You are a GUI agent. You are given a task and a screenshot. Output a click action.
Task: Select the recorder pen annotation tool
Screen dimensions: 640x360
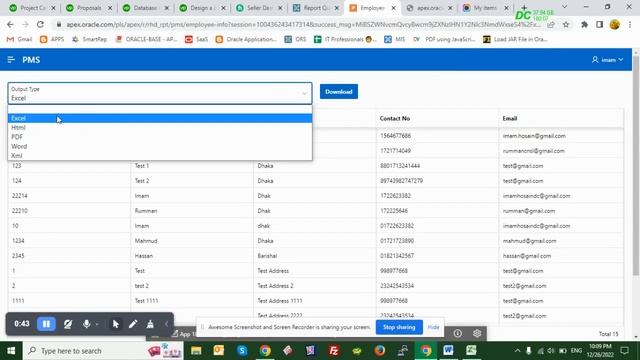133,324
